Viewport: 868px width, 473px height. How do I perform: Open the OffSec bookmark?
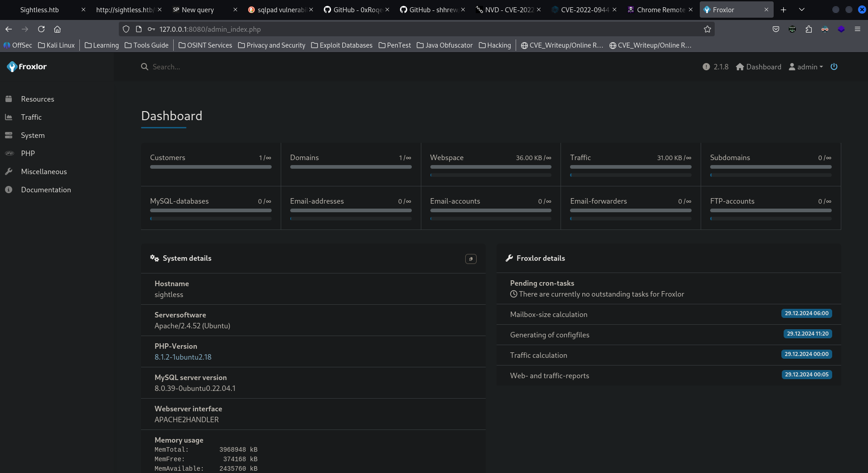(18, 45)
